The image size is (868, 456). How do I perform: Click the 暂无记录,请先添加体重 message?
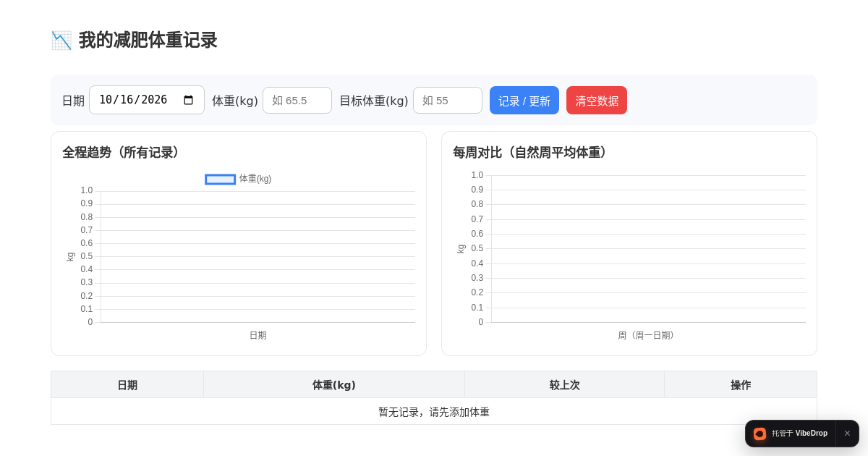[x=434, y=412]
